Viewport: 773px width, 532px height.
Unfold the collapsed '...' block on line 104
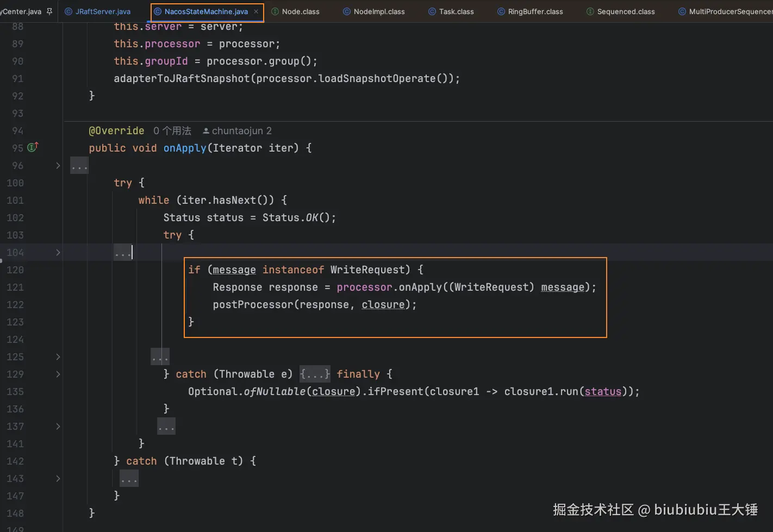pyautogui.click(x=123, y=252)
